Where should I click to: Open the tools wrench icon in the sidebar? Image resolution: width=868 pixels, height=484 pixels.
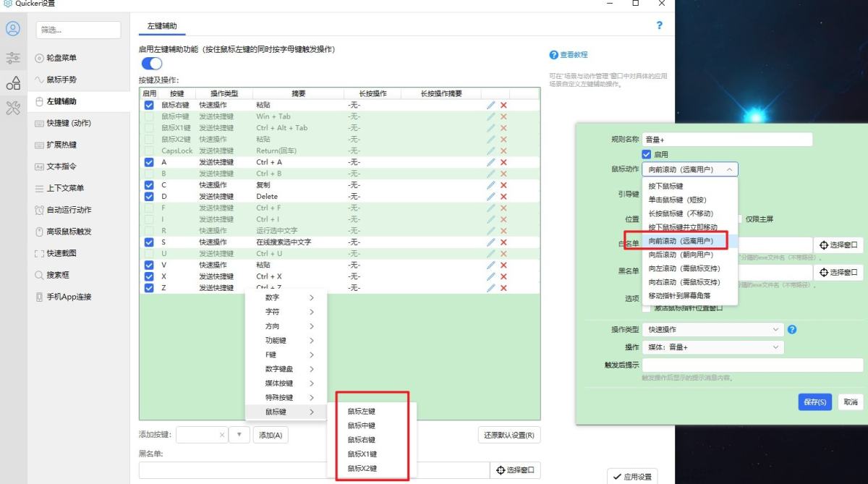[13, 109]
